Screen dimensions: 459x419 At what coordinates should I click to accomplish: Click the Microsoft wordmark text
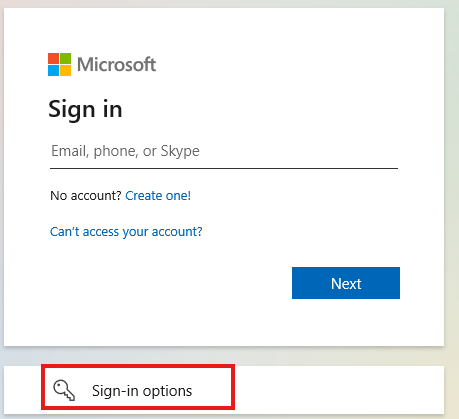pyautogui.click(x=116, y=64)
